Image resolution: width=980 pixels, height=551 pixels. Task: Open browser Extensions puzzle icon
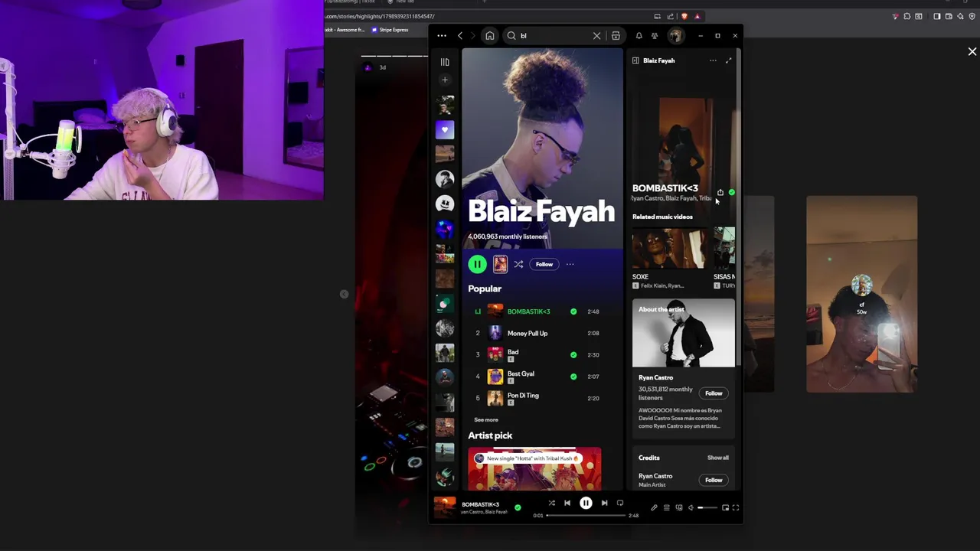(907, 16)
